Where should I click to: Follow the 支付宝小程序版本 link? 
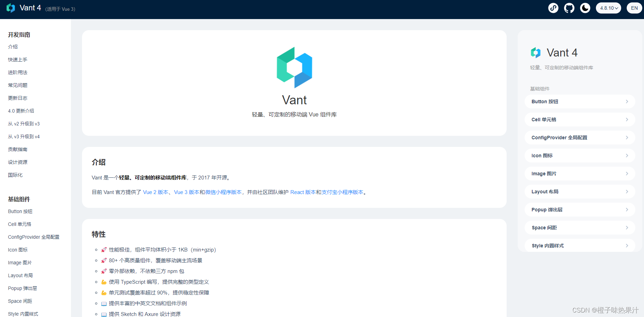click(x=342, y=192)
